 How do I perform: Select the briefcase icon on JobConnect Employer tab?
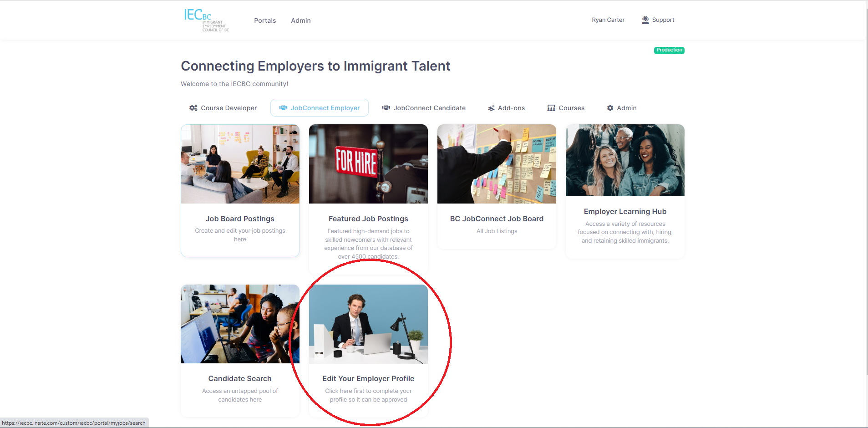283,107
